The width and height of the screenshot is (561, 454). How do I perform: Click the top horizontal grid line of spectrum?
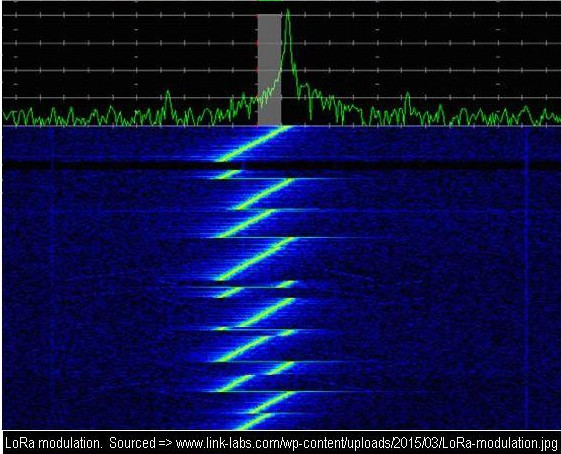click(281, 15)
